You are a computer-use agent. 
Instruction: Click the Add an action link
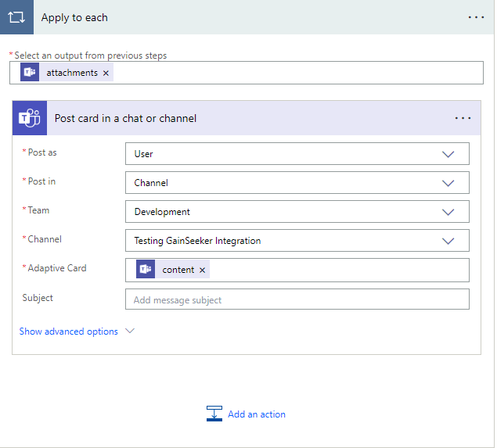click(257, 414)
